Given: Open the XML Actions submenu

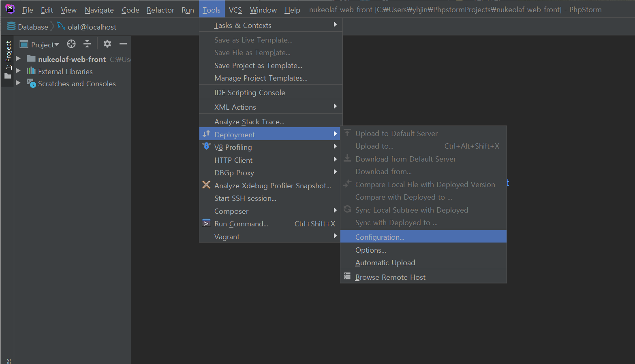Looking at the screenshot, I should pos(271,107).
